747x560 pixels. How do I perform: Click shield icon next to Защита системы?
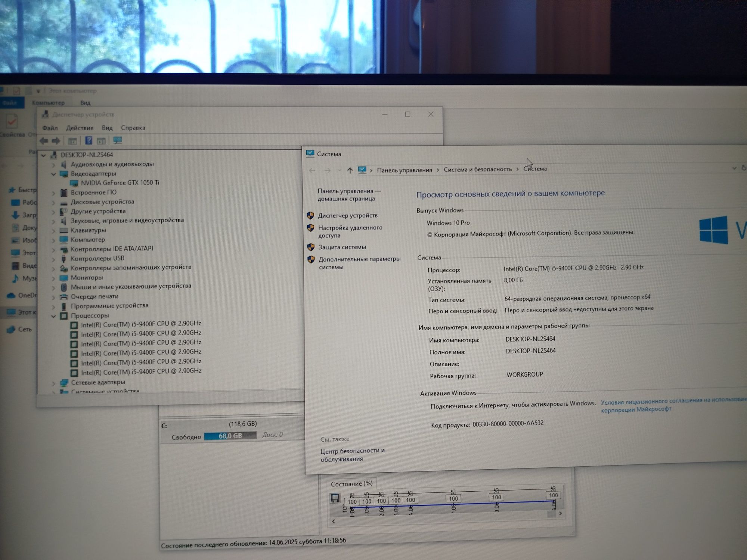310,247
